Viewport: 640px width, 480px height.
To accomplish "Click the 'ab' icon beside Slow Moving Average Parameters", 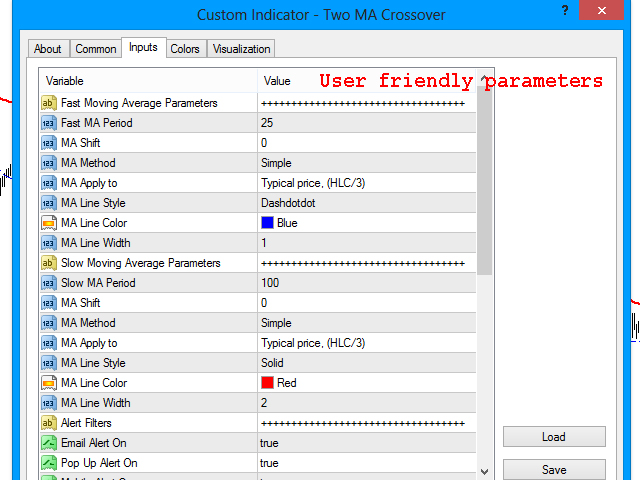I will [49, 263].
